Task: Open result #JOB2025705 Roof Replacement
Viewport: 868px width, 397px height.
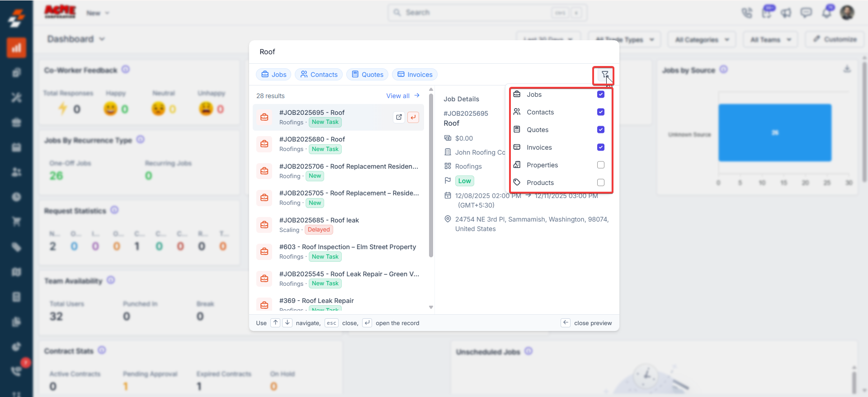Action: (x=338, y=198)
